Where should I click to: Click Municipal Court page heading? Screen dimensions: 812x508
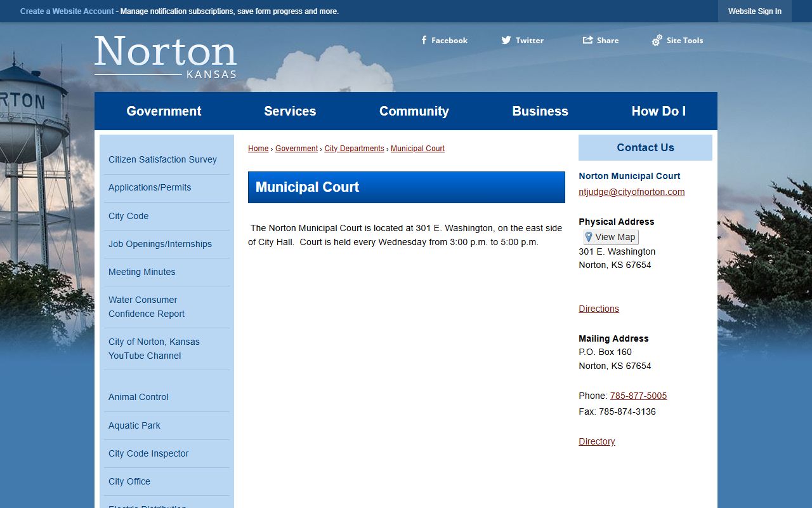406,187
